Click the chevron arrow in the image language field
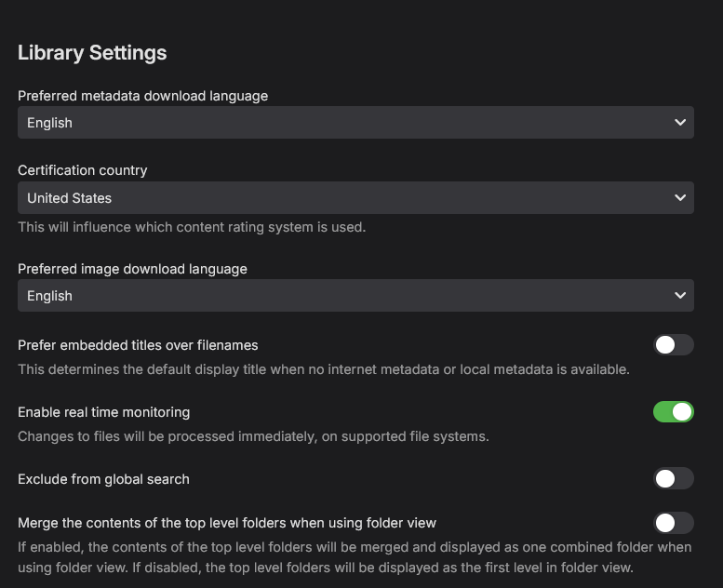Screen dimensions: 723x588 click(679, 296)
